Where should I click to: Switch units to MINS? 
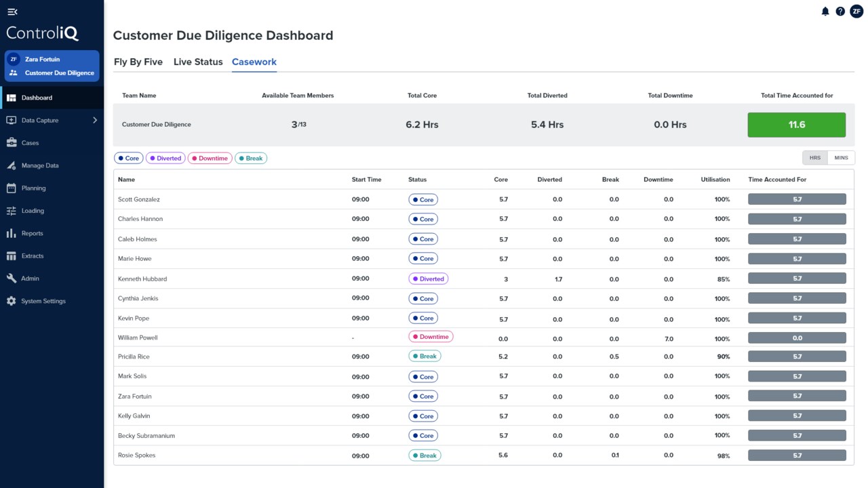click(841, 158)
